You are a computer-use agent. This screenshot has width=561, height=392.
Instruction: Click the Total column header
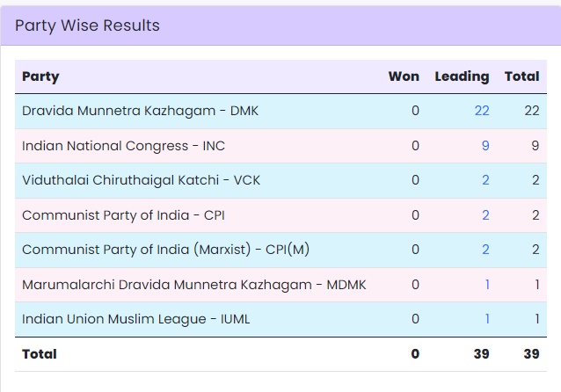tap(521, 76)
